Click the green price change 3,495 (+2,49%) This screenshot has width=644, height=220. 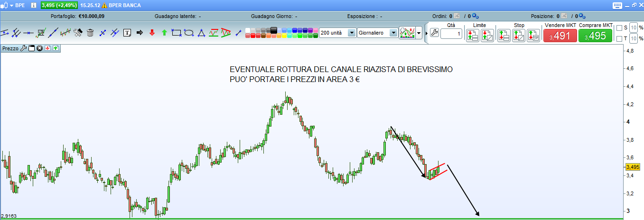(59, 5)
